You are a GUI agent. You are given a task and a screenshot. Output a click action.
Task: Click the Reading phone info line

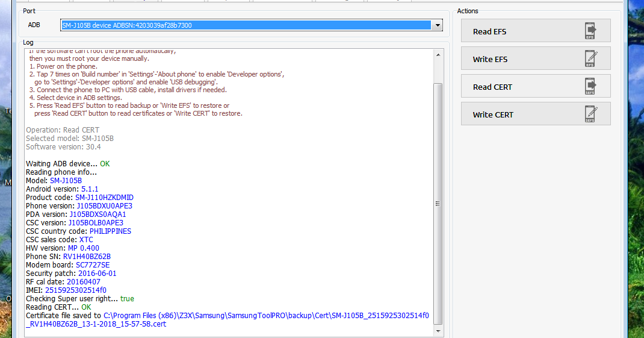click(61, 172)
